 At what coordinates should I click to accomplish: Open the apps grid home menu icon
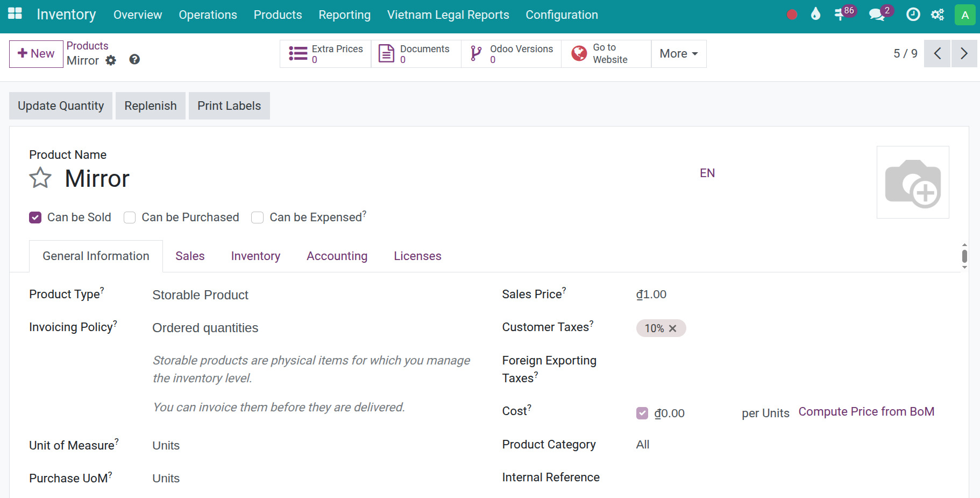(x=15, y=14)
